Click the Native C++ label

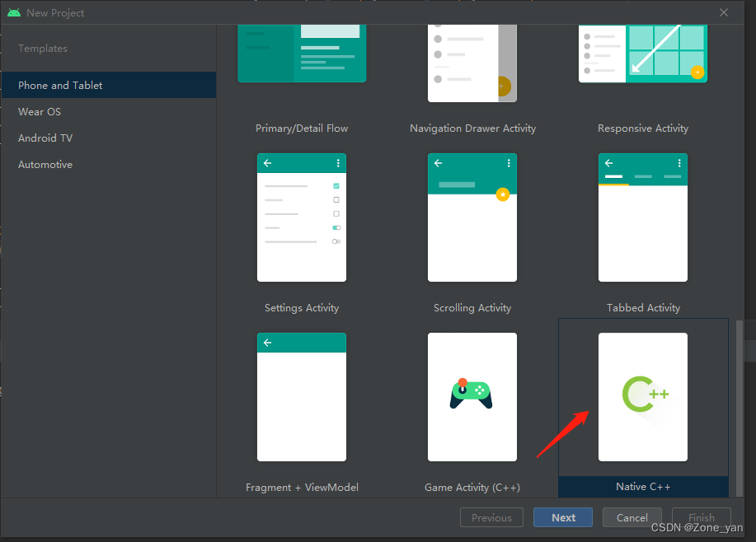643,487
